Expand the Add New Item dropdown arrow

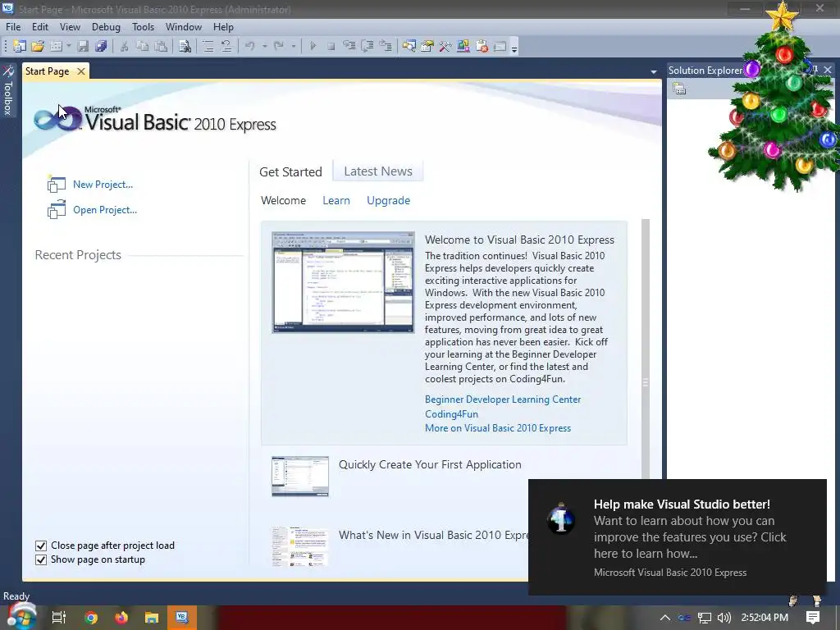pyautogui.click(x=69, y=47)
